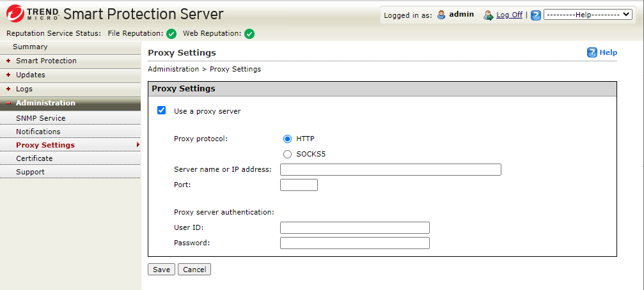Image resolution: width=644 pixels, height=290 pixels.
Task: Click the Server name or IP address field
Action: [390, 170]
